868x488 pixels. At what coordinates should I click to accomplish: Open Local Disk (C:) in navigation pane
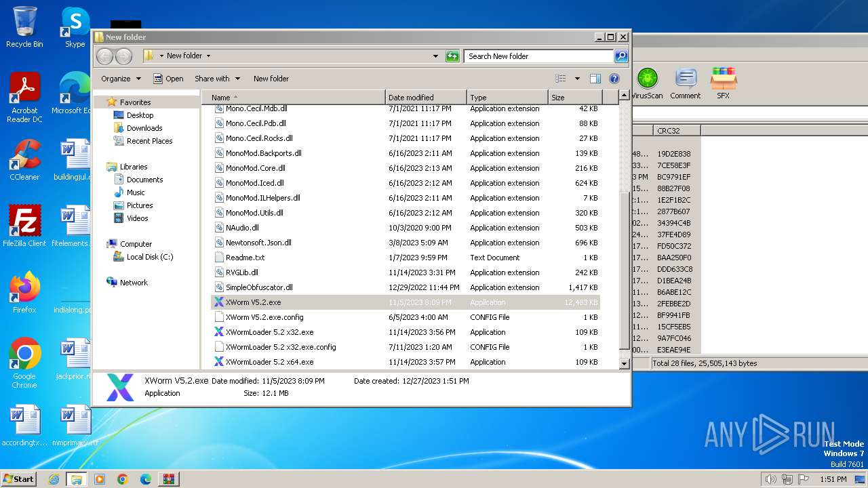pos(150,257)
